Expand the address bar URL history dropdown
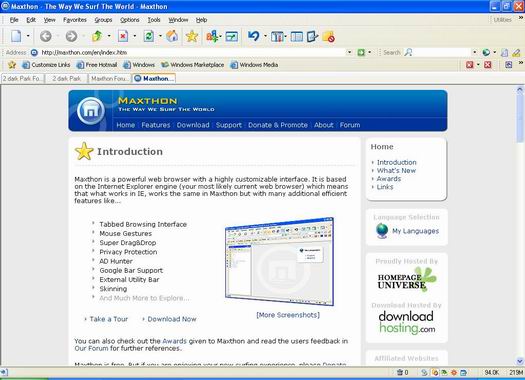The width and height of the screenshot is (525, 380). point(350,52)
